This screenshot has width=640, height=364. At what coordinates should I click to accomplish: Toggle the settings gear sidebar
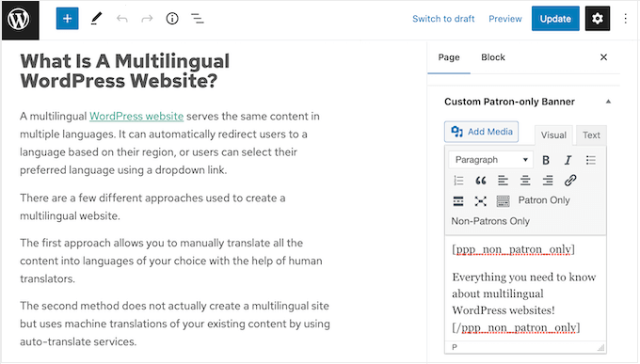pos(598,19)
